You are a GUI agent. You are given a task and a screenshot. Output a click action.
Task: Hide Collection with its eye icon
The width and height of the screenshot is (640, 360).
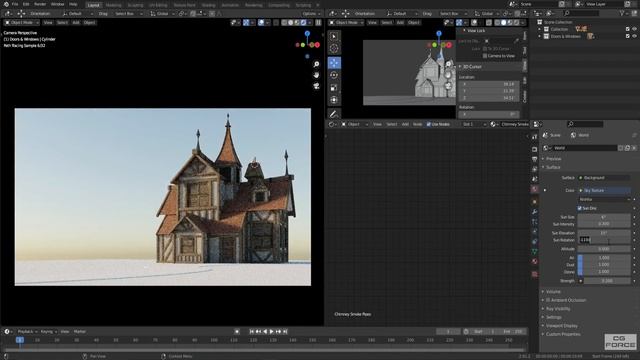[634, 29]
